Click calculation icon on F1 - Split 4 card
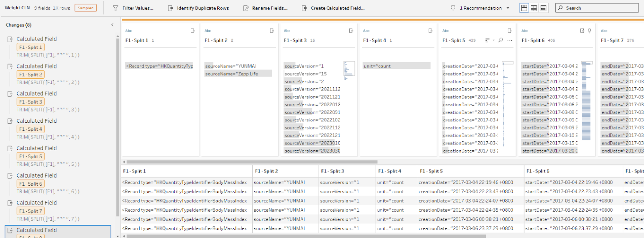The height and width of the screenshot is (239, 644). (430, 31)
